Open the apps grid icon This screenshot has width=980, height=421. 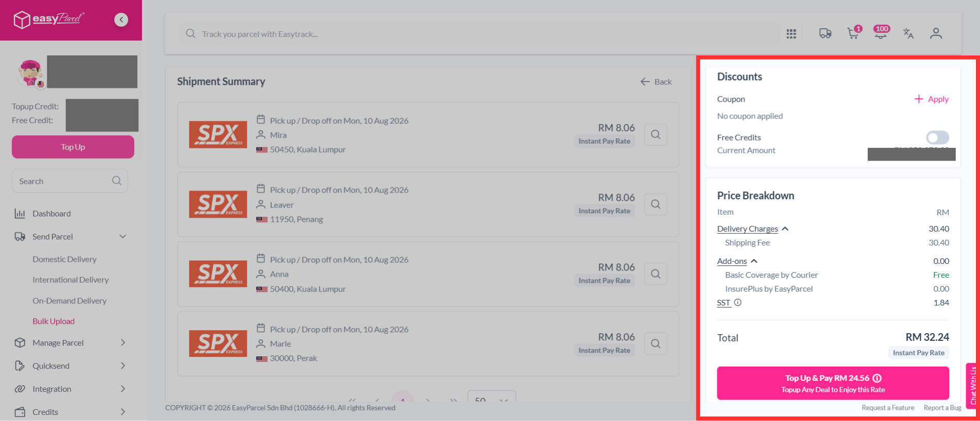point(791,34)
